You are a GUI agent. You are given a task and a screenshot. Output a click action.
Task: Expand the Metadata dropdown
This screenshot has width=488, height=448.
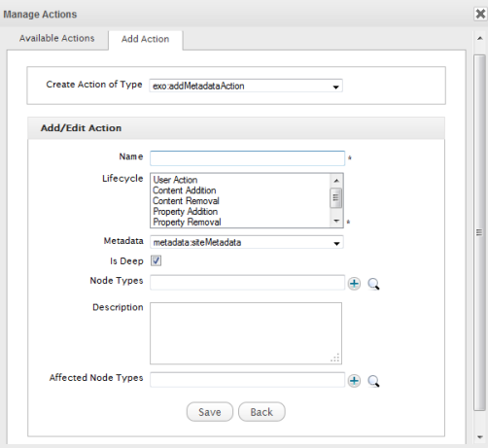coord(247,242)
